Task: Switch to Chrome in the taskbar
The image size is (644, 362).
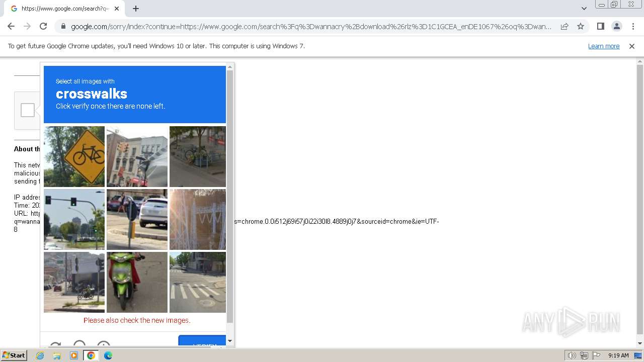Action: coord(91,355)
